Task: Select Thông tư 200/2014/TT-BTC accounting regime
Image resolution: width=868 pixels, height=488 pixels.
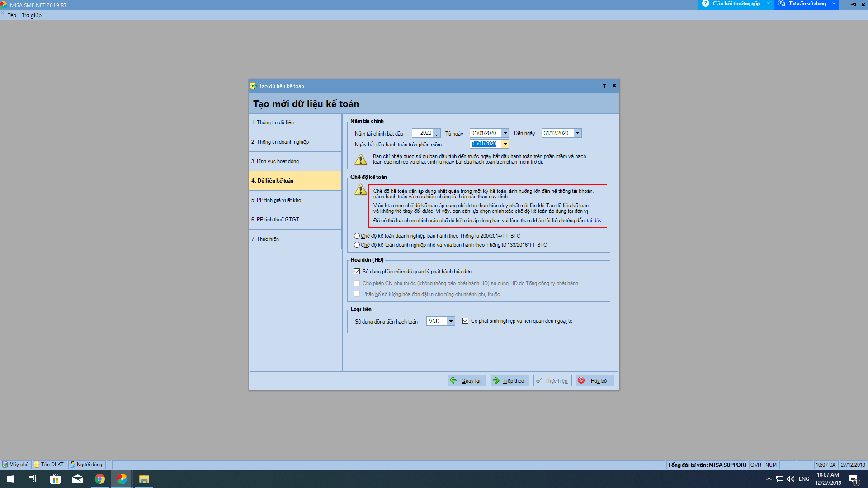Action: [x=357, y=236]
